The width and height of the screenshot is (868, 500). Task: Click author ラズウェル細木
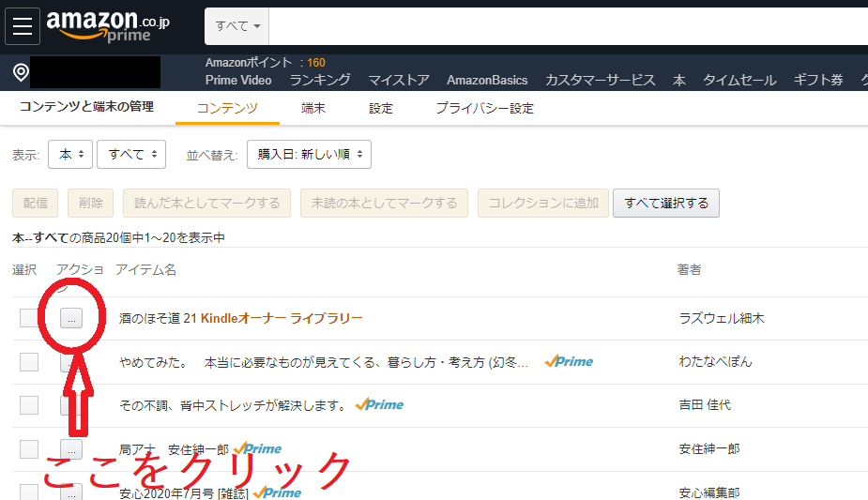(x=722, y=318)
